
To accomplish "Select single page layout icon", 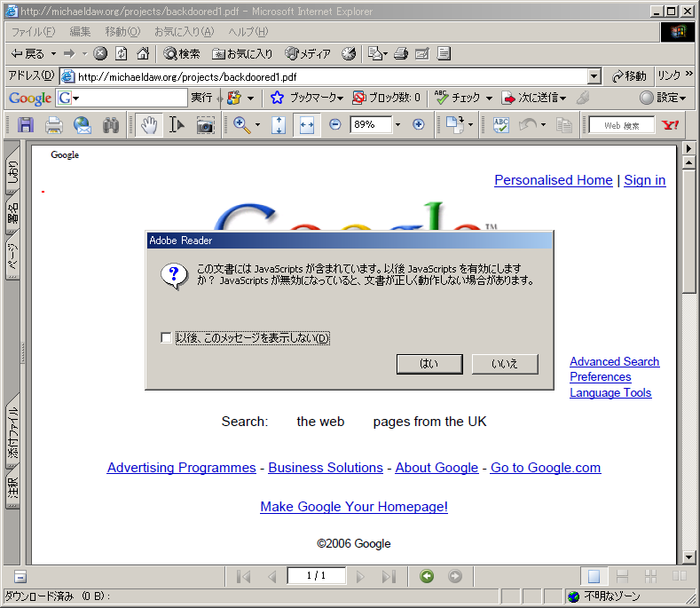I will click(594, 576).
